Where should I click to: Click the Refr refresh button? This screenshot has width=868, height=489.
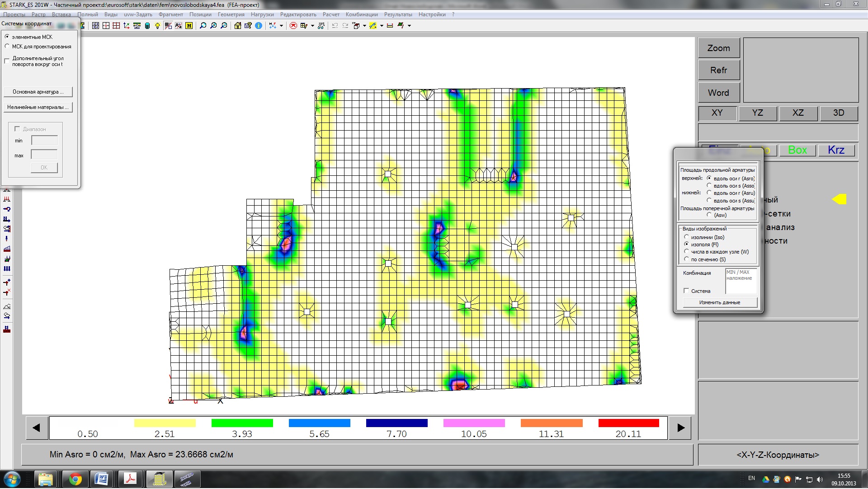[719, 70]
